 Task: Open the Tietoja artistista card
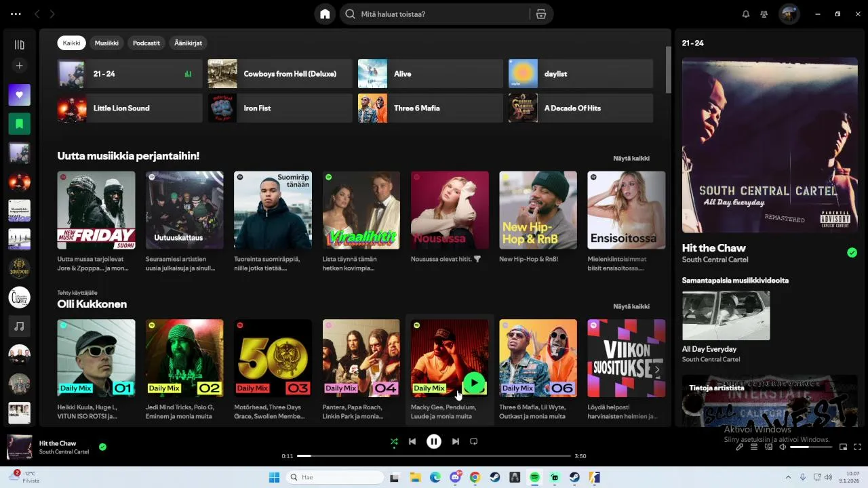click(x=770, y=401)
